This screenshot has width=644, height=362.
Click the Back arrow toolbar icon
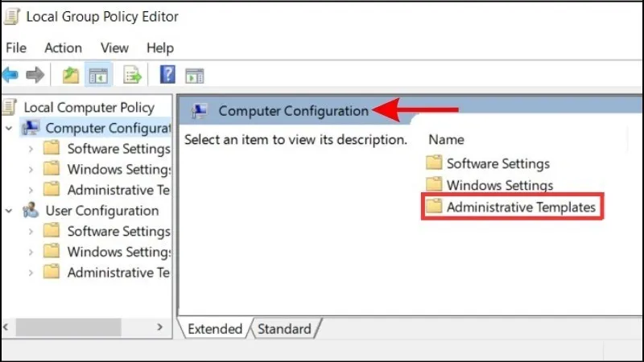[10, 75]
